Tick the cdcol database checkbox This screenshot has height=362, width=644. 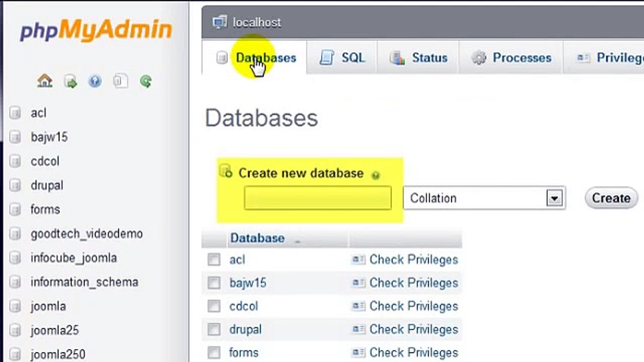[x=214, y=306]
